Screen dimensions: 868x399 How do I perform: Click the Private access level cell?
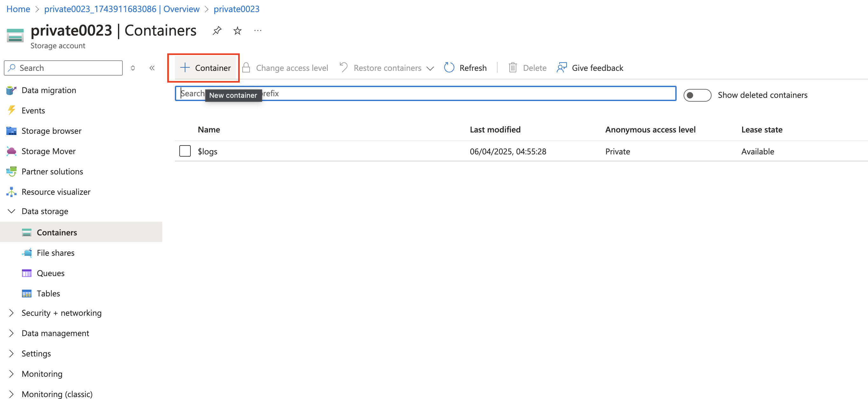point(617,152)
